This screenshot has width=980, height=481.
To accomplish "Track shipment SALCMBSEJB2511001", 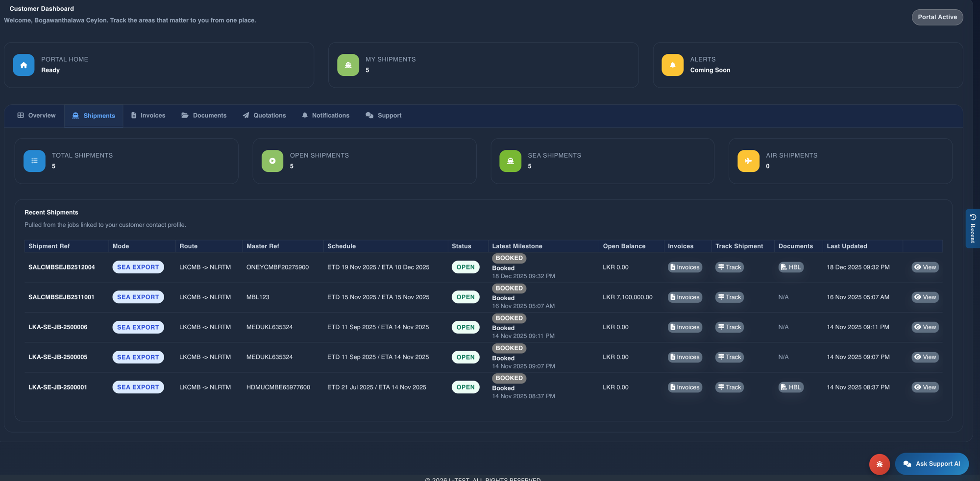I will pos(730,297).
